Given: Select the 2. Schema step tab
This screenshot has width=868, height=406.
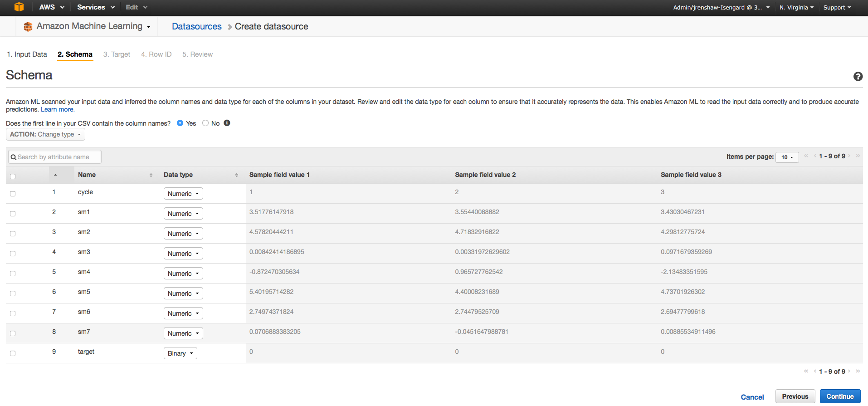Looking at the screenshot, I should [x=75, y=54].
